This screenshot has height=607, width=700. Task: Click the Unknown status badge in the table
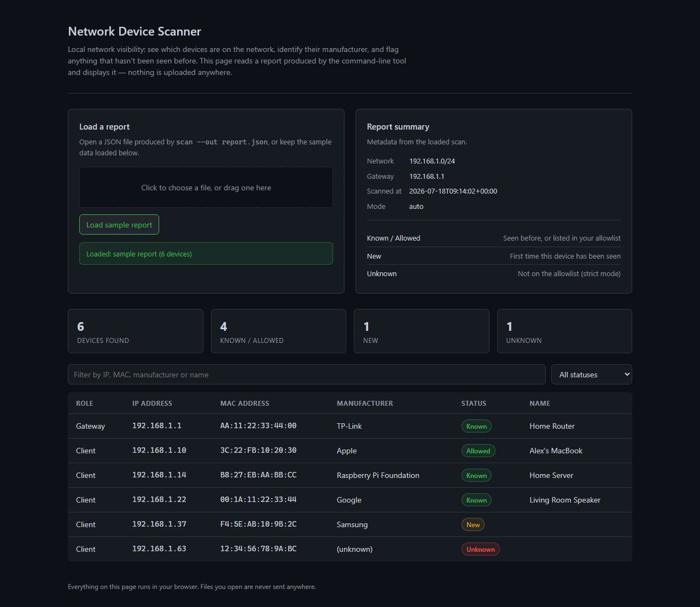pyautogui.click(x=481, y=549)
